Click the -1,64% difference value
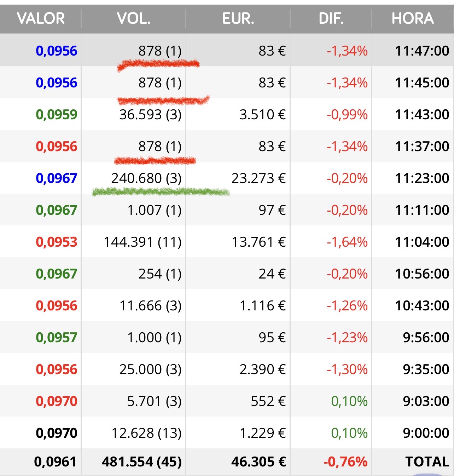The height and width of the screenshot is (476, 454). [347, 242]
